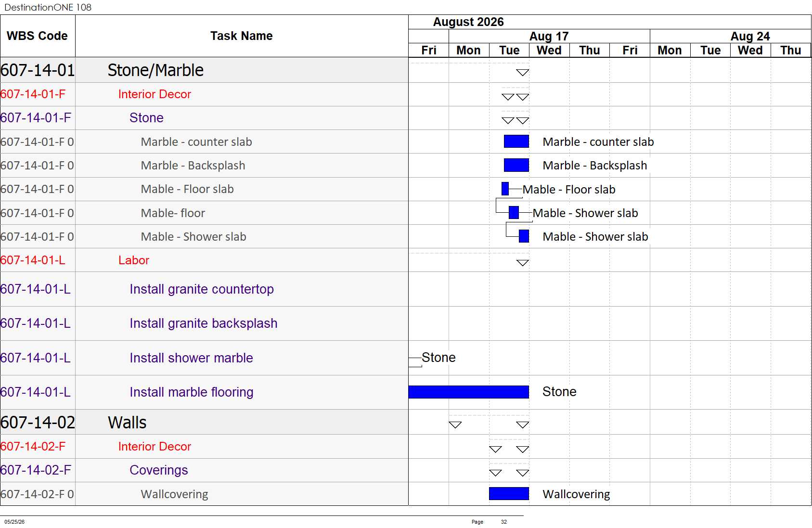The image size is (812, 528).
Task: Click the Install marble flooring Gantt bar
Action: (x=469, y=392)
